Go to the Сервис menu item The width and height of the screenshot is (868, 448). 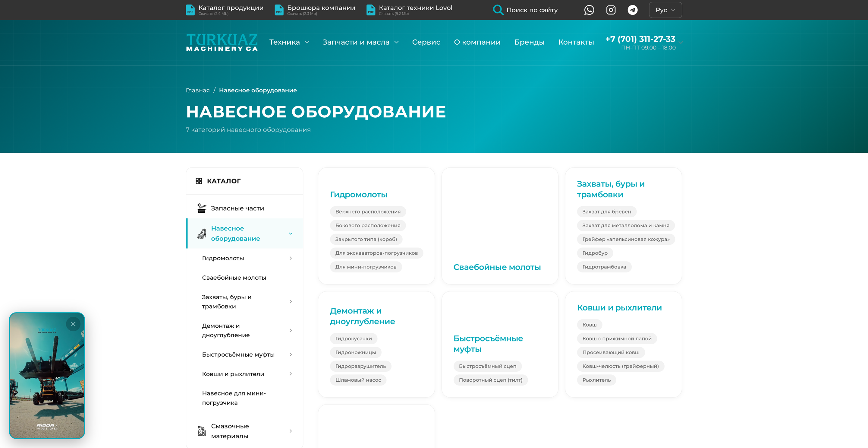pos(426,42)
